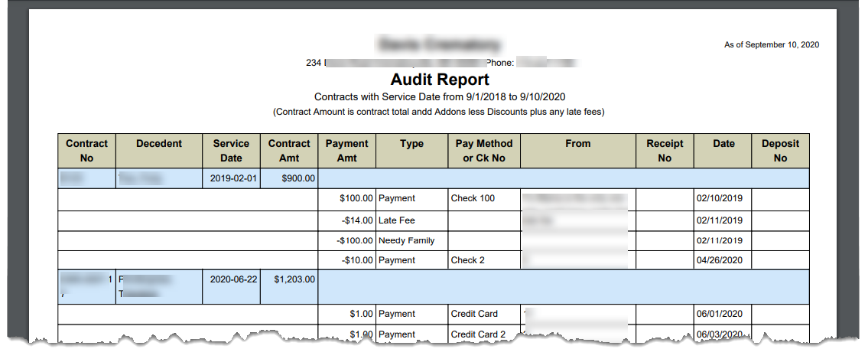This screenshot has width=868, height=362.
Task: Click the Credit Card 2 pay method
Action: pyautogui.click(x=478, y=334)
